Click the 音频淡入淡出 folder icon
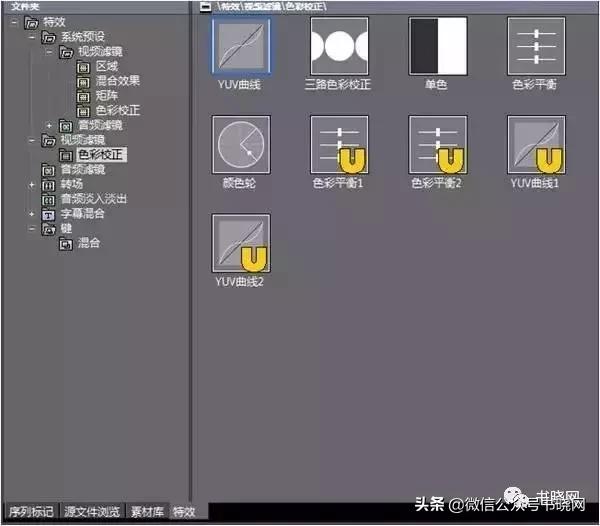This screenshot has height=526, width=600. point(48,199)
